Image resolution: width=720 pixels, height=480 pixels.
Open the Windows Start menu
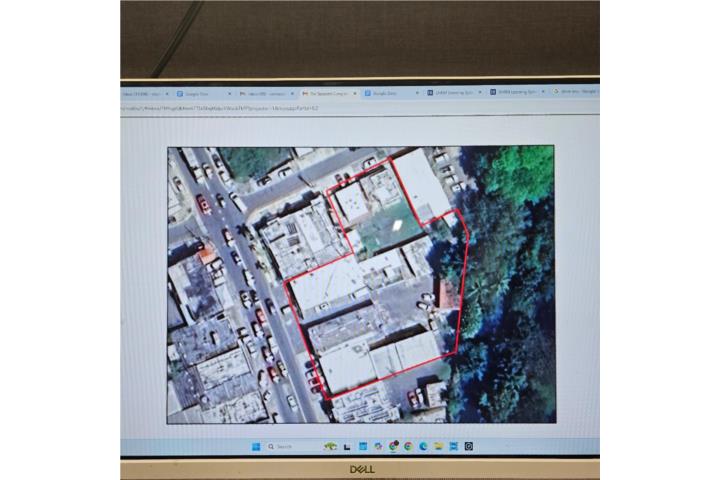(x=256, y=446)
